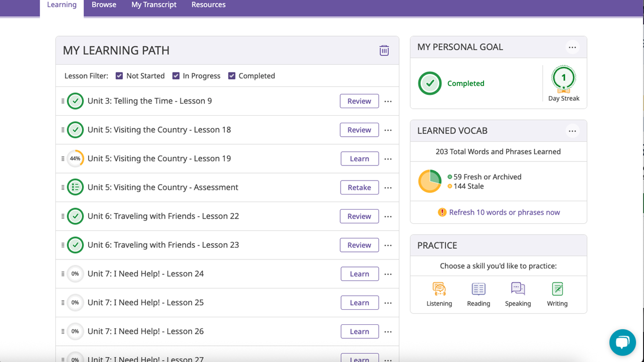
Task: Click the 0% progress circle for Lesson 26
Action: point(75,331)
